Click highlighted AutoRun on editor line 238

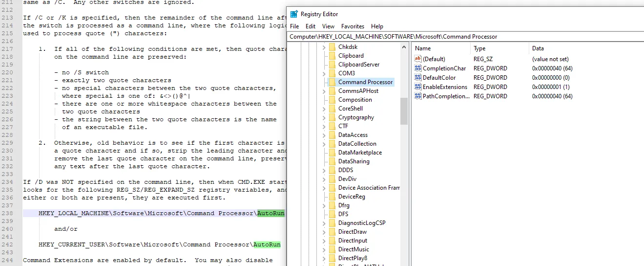[x=271, y=213]
